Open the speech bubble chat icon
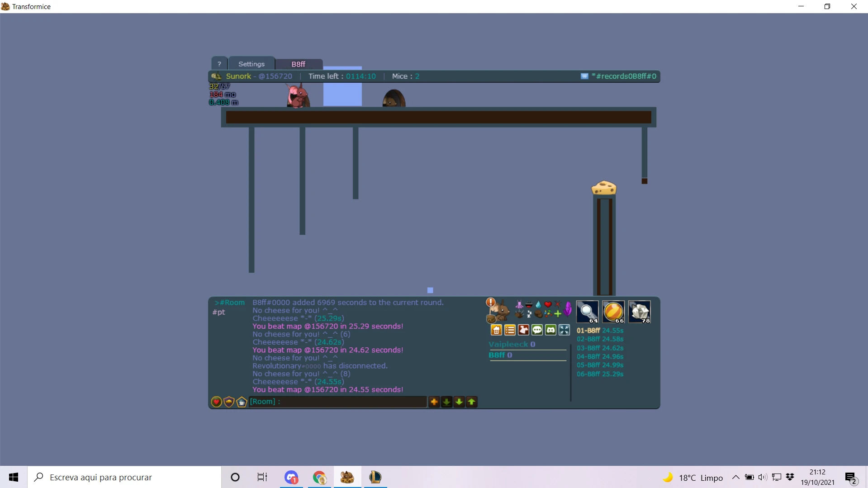Image resolution: width=868 pixels, height=488 pixels. pyautogui.click(x=537, y=330)
